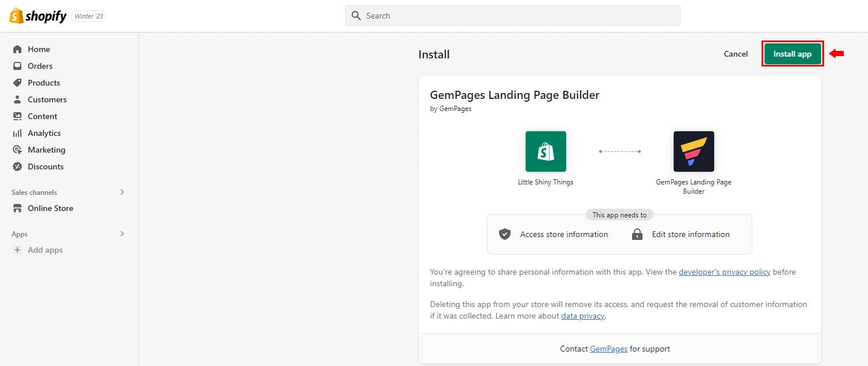Screen dimensions: 868x366
Task: Open the Home menu item
Action: click(x=39, y=49)
